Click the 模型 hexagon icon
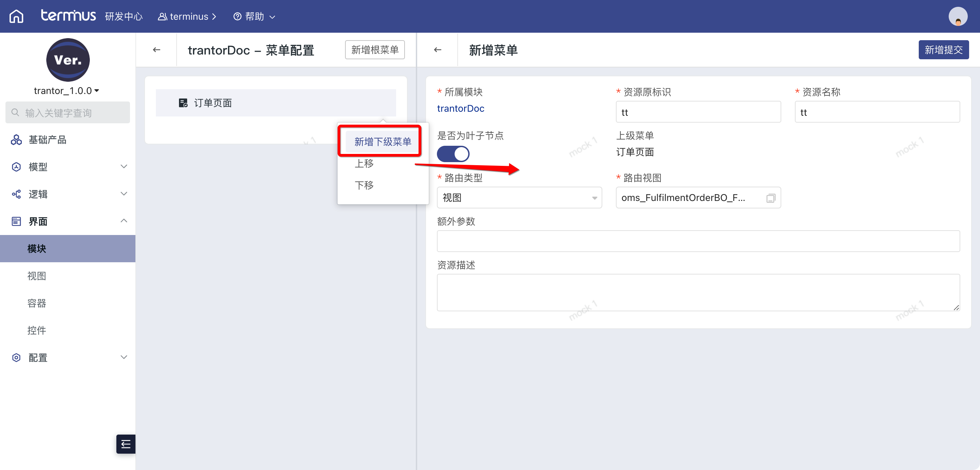Screen dimensions: 980x470 point(16,167)
